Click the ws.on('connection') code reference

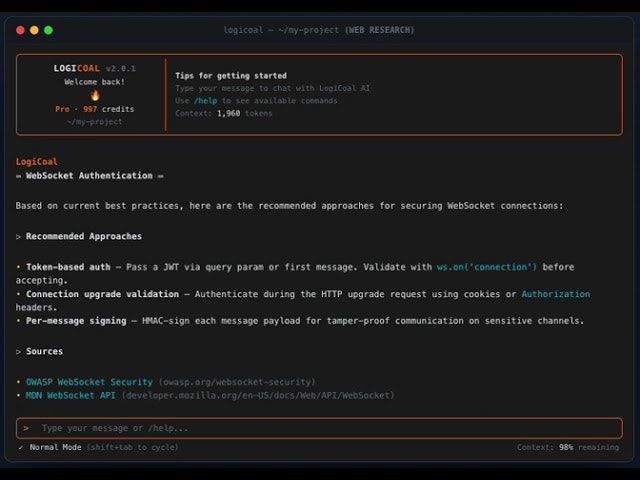(487, 267)
